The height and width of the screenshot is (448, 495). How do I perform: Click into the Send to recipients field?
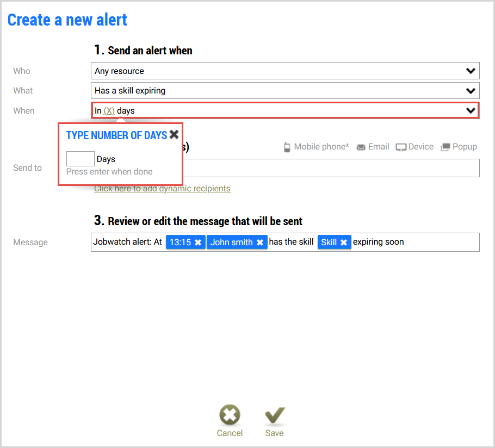(331, 168)
